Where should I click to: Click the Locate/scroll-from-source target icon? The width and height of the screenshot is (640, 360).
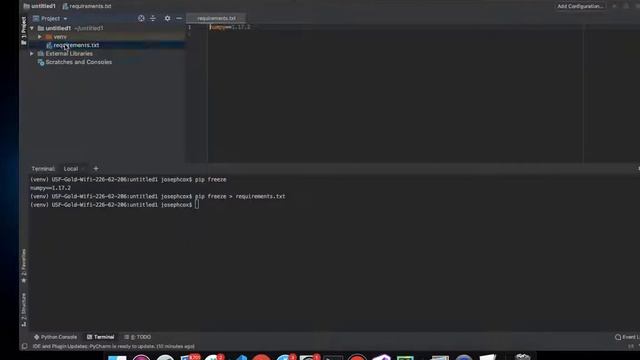point(141,18)
